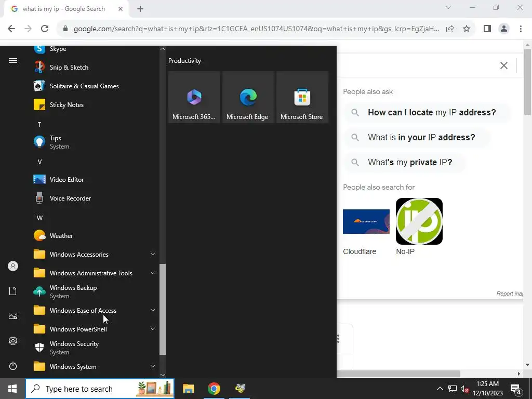Screen dimensions: 532x399
Task: Click the Windows Start button
Action: (12, 389)
